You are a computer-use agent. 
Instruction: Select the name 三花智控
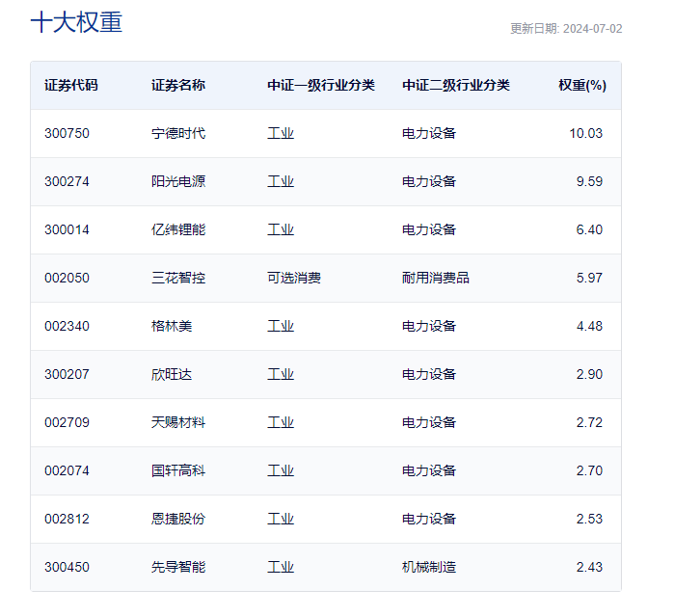[178, 278]
